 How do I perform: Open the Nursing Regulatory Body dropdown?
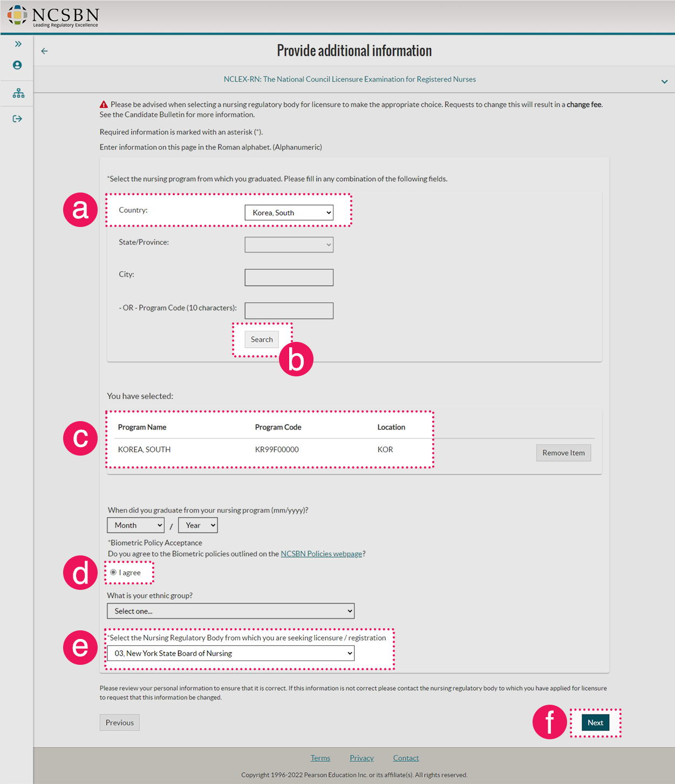coord(231,654)
